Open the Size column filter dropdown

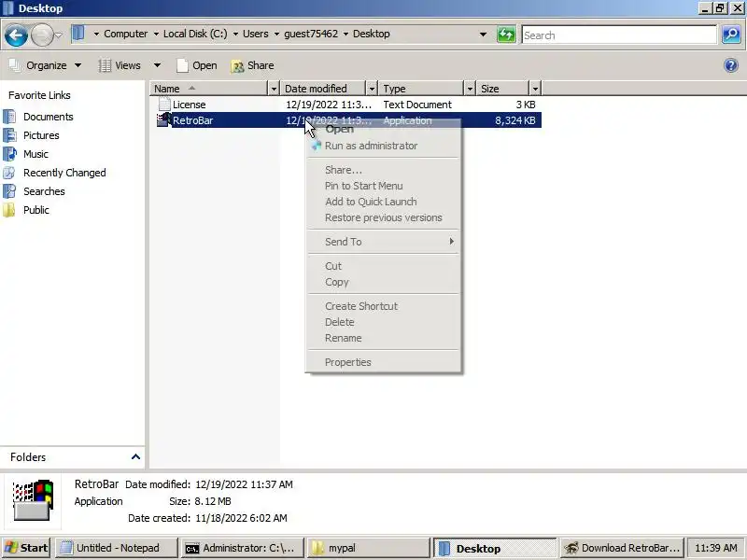click(x=535, y=89)
